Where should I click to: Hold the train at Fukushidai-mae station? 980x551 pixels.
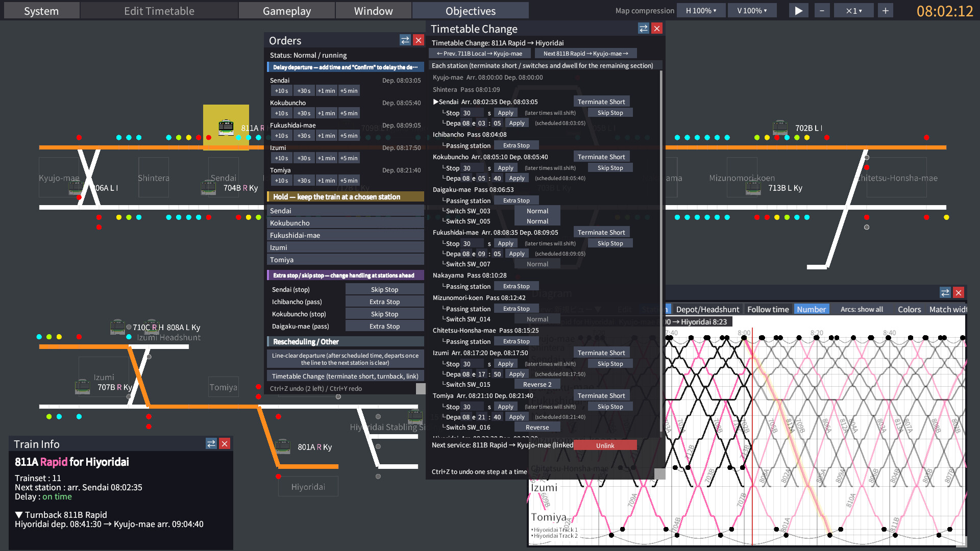(x=346, y=235)
